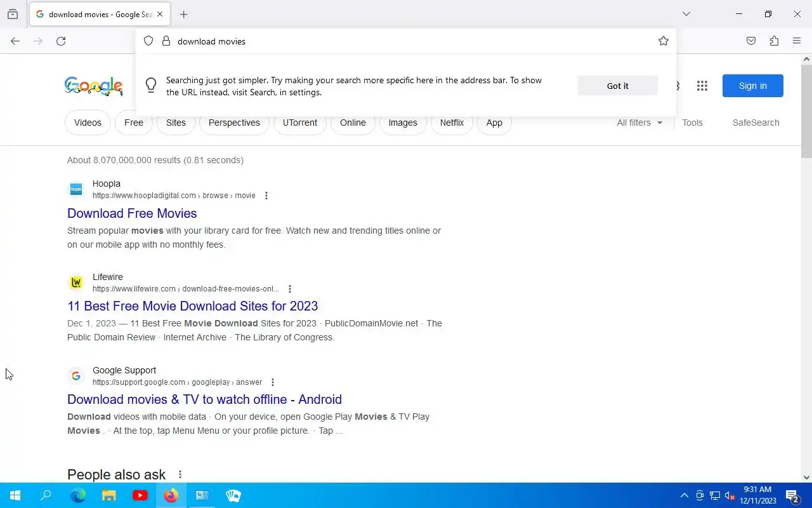Click the Hoopla site favicon
The image size is (812, 508).
(76, 189)
